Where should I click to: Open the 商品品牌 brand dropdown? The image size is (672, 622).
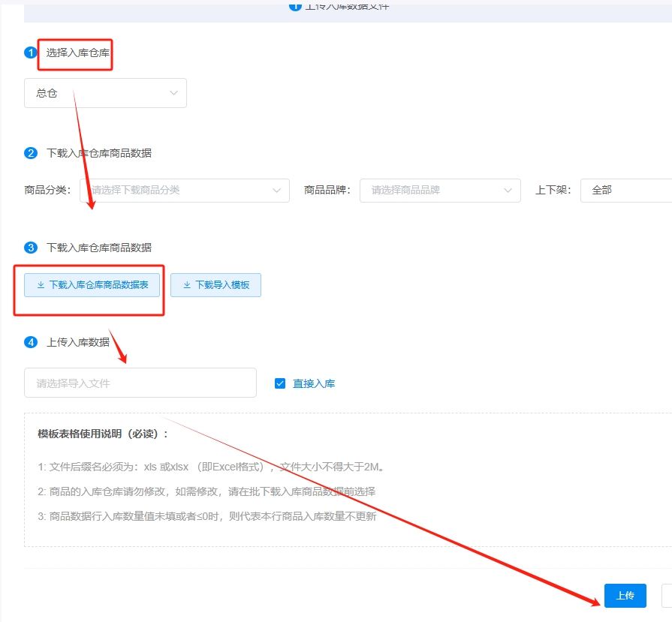tap(440, 191)
